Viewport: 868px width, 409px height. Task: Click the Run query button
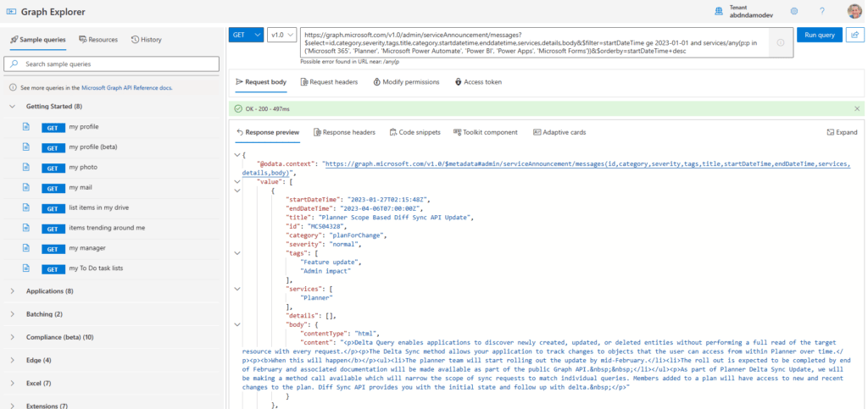click(x=820, y=34)
